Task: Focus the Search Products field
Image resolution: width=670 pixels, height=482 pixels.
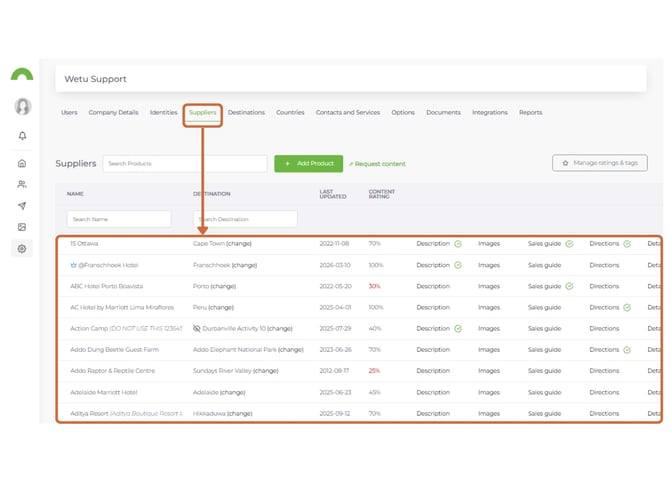Action: click(185, 164)
